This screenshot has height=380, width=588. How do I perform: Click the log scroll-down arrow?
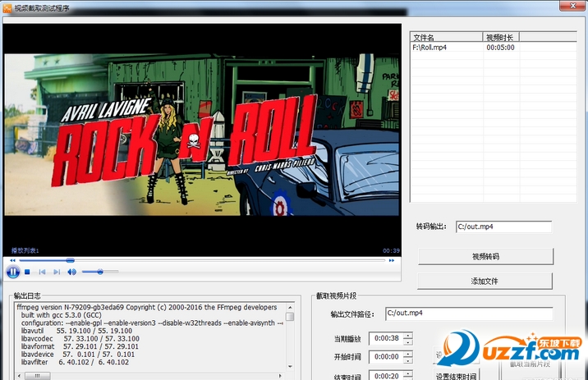290,366
